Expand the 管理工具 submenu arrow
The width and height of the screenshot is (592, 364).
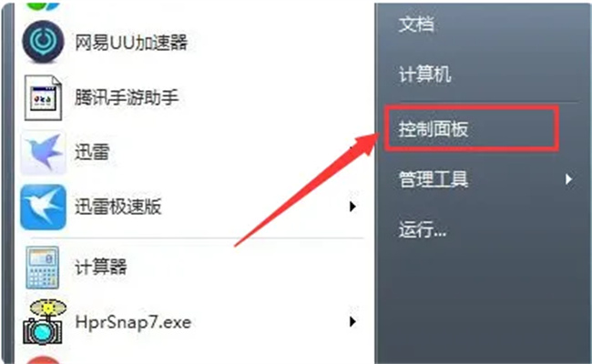(568, 178)
